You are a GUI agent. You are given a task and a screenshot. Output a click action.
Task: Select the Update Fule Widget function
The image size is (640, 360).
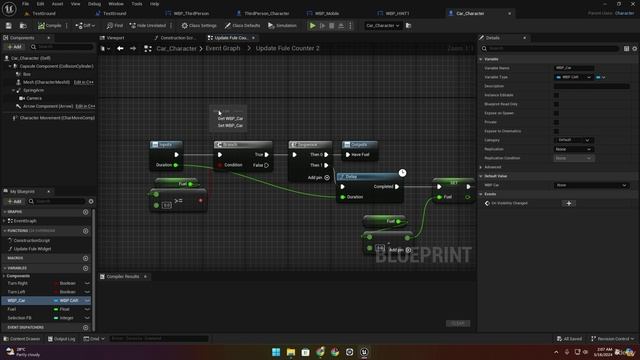pos(32,249)
